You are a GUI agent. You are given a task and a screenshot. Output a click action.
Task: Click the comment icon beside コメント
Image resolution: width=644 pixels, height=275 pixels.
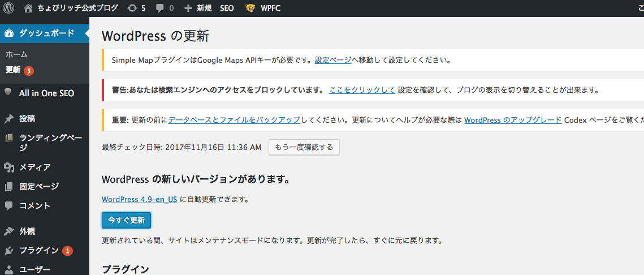9,205
